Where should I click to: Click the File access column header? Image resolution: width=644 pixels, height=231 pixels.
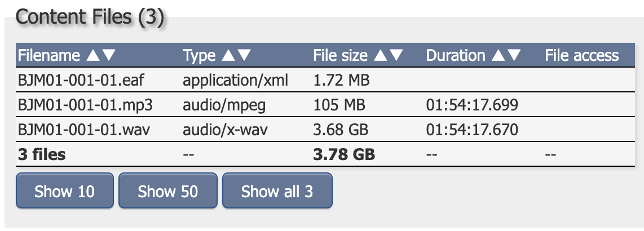582,55
